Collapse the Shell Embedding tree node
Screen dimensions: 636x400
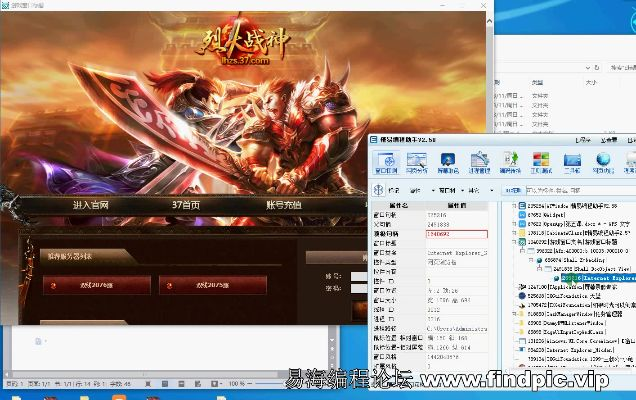click(531, 260)
